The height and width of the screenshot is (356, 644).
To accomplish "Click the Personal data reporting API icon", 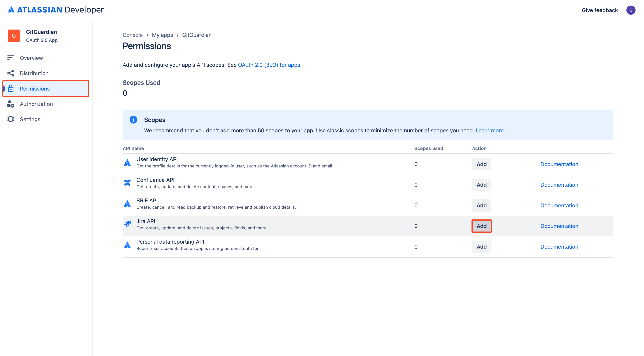I will coord(127,245).
